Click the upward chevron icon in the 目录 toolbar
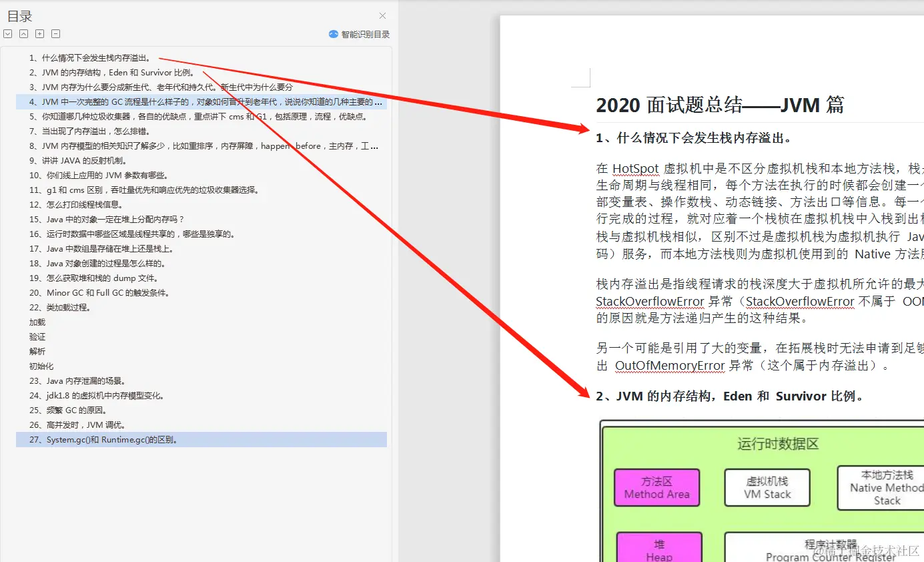Viewport: 924px width, 562px height. [x=23, y=33]
